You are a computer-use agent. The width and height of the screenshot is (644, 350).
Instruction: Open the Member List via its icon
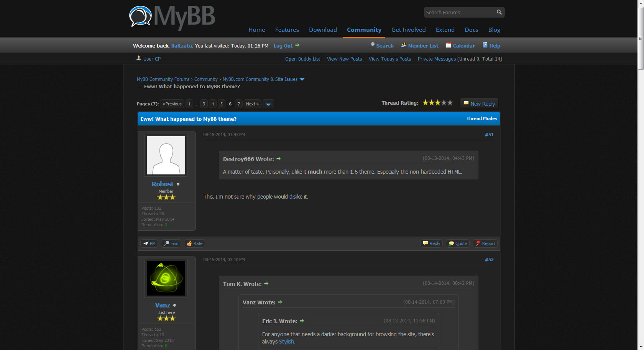click(404, 45)
